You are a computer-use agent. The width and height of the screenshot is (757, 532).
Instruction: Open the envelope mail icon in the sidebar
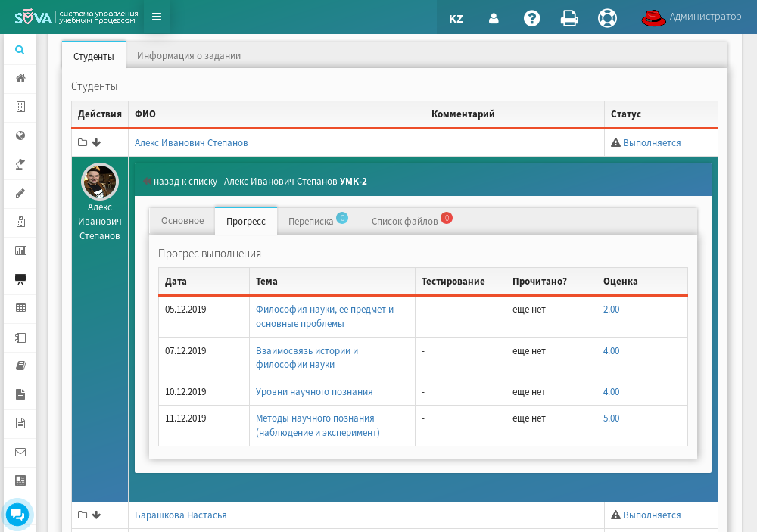tap(20, 453)
